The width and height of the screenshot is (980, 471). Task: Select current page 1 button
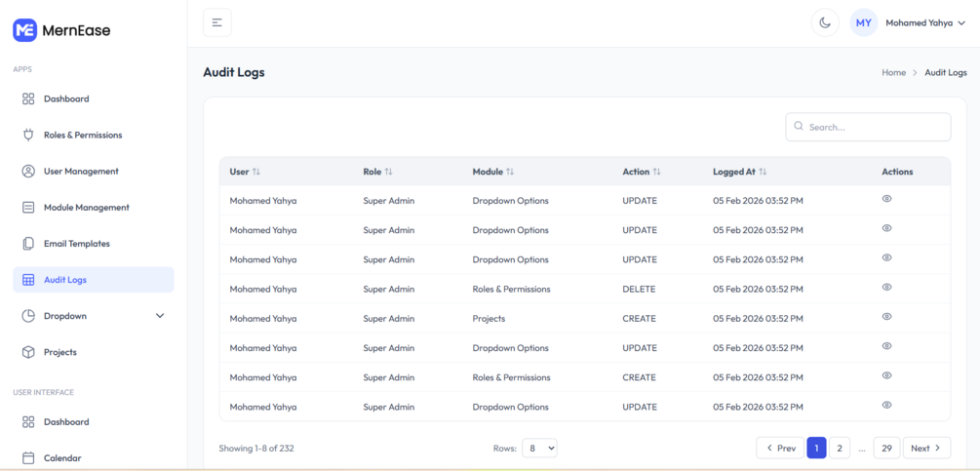pyautogui.click(x=816, y=448)
